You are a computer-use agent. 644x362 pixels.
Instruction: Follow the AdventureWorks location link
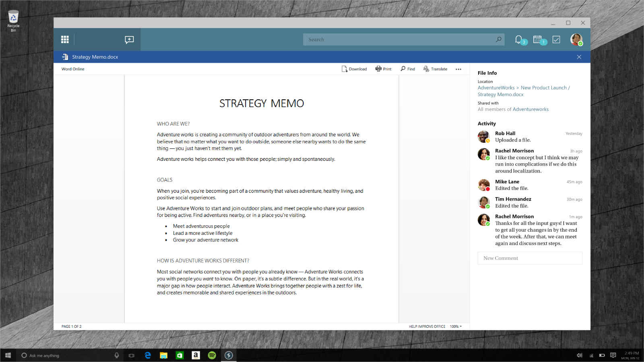point(496,88)
